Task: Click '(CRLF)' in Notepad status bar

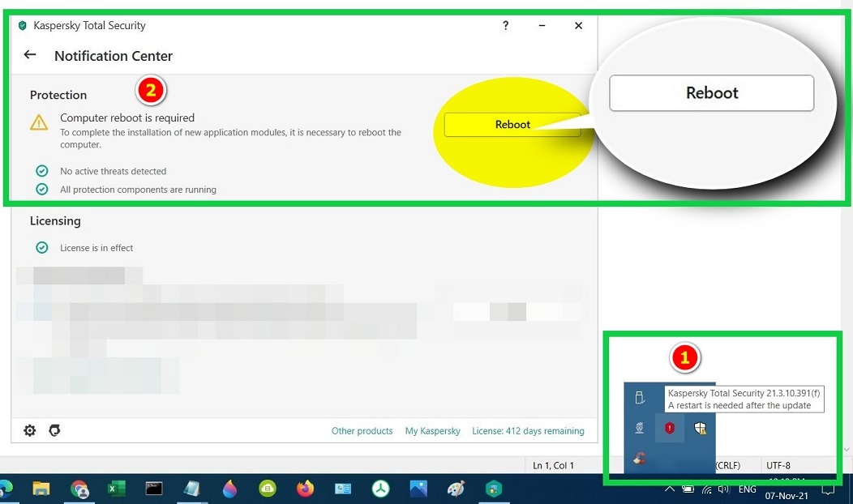Action: click(728, 465)
